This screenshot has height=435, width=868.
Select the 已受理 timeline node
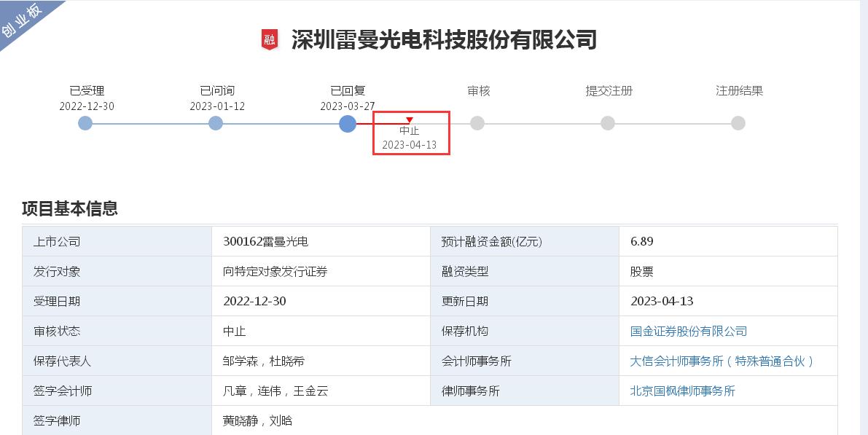click(x=85, y=123)
